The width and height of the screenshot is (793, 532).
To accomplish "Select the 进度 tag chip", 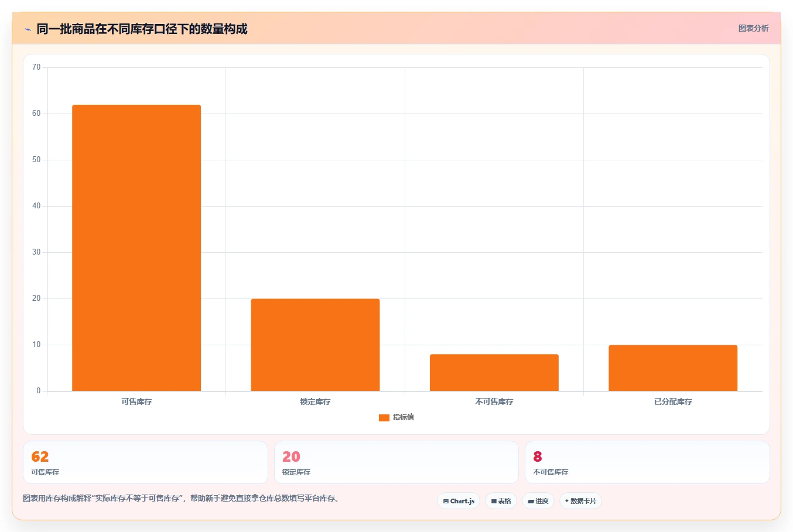I will pyautogui.click(x=538, y=501).
